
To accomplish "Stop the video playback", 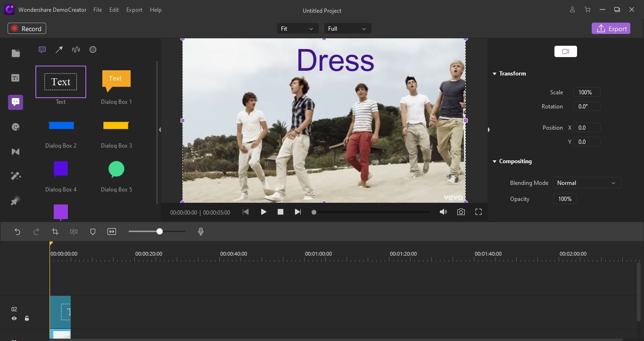I will [281, 212].
